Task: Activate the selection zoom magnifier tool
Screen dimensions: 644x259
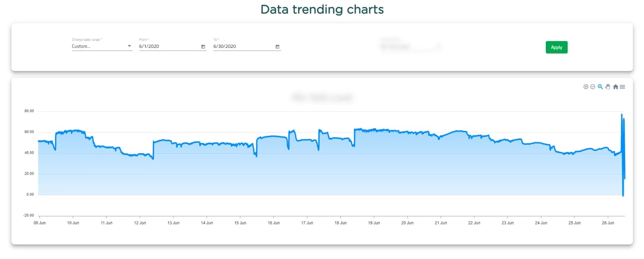Action: point(600,87)
